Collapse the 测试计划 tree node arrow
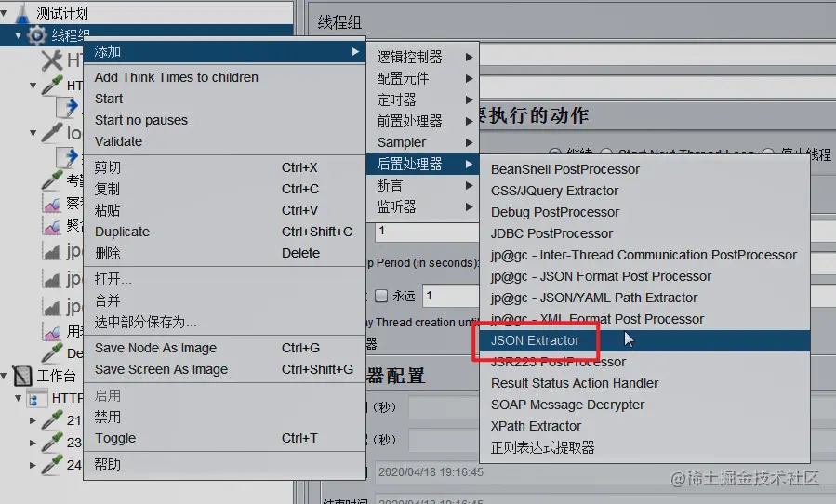The image size is (836, 504). tap(4, 12)
